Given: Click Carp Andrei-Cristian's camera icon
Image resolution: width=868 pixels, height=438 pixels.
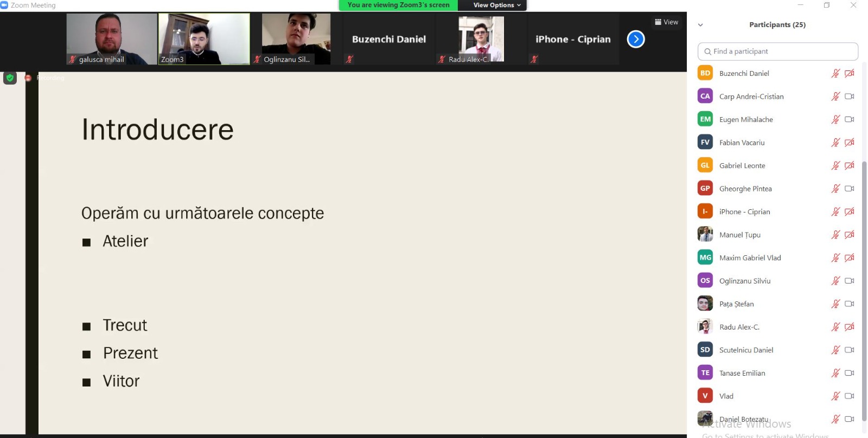Looking at the screenshot, I should pyautogui.click(x=849, y=96).
